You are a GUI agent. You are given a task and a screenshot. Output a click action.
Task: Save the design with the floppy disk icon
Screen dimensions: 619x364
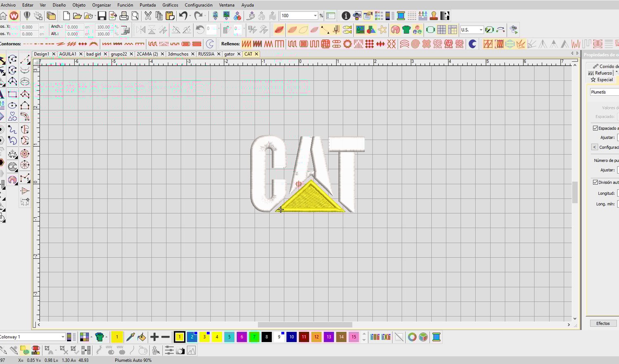102,16
